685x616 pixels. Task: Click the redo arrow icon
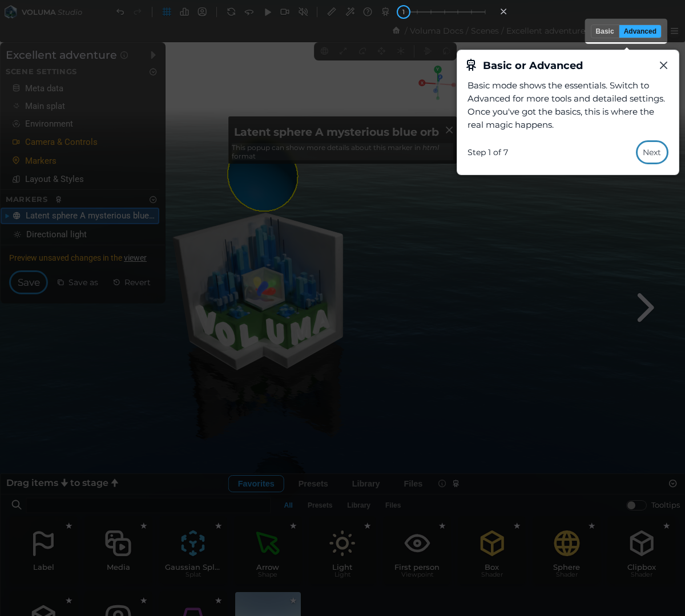click(x=137, y=12)
